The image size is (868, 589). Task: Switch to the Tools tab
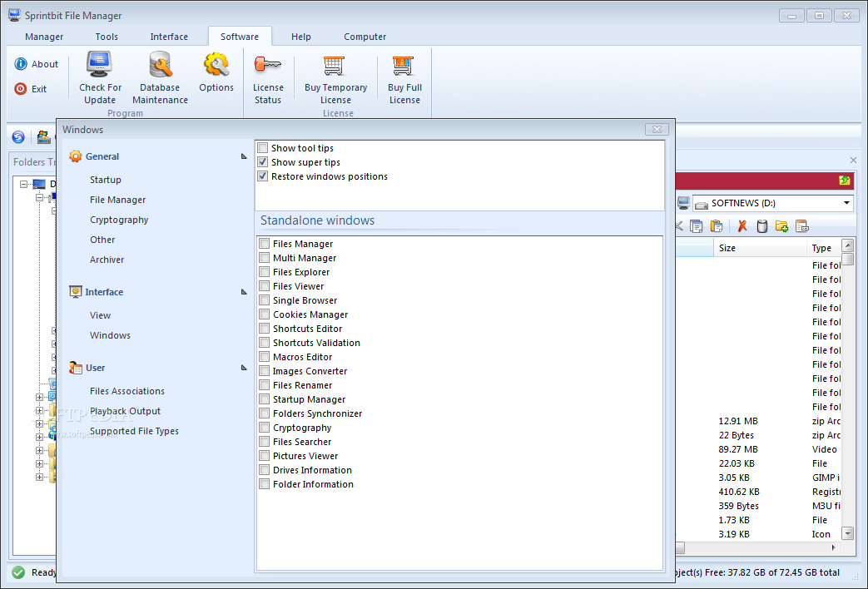pyautogui.click(x=107, y=37)
